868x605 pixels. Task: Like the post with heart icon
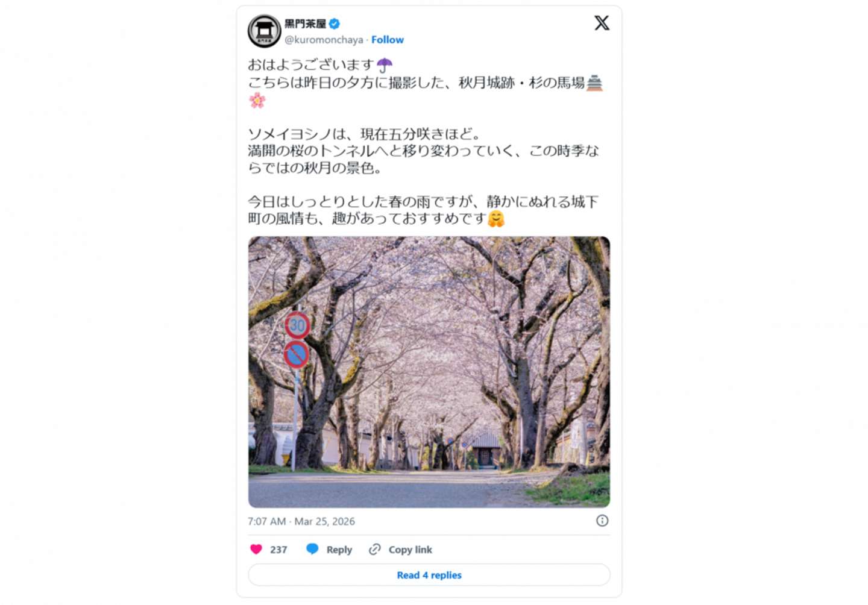(256, 549)
